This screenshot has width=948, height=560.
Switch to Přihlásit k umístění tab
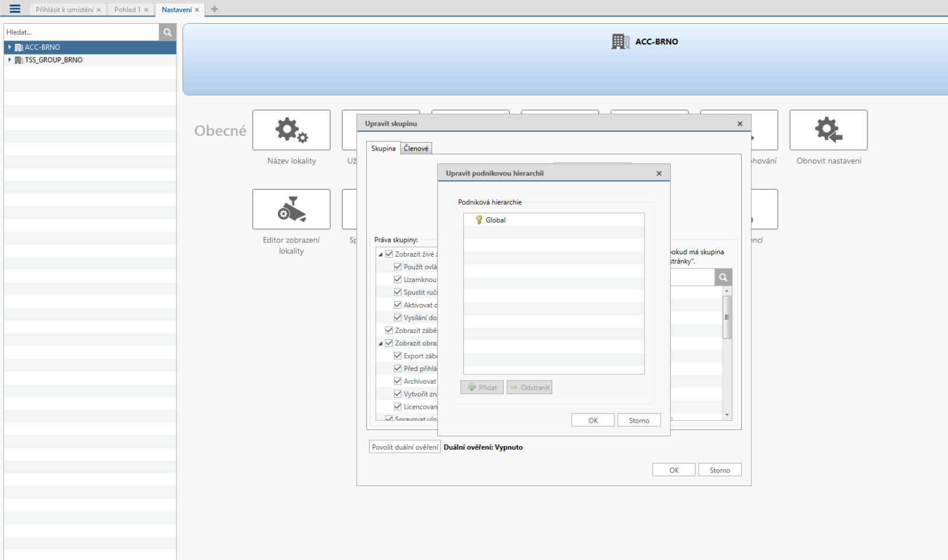tap(64, 9)
